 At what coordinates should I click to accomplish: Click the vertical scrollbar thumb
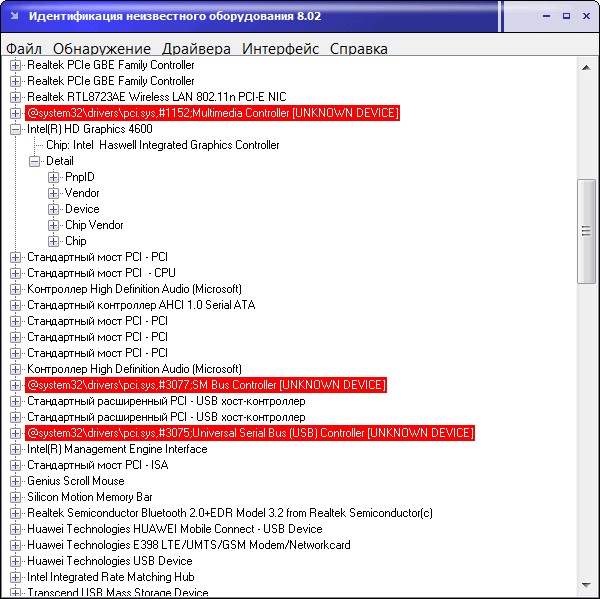587,230
